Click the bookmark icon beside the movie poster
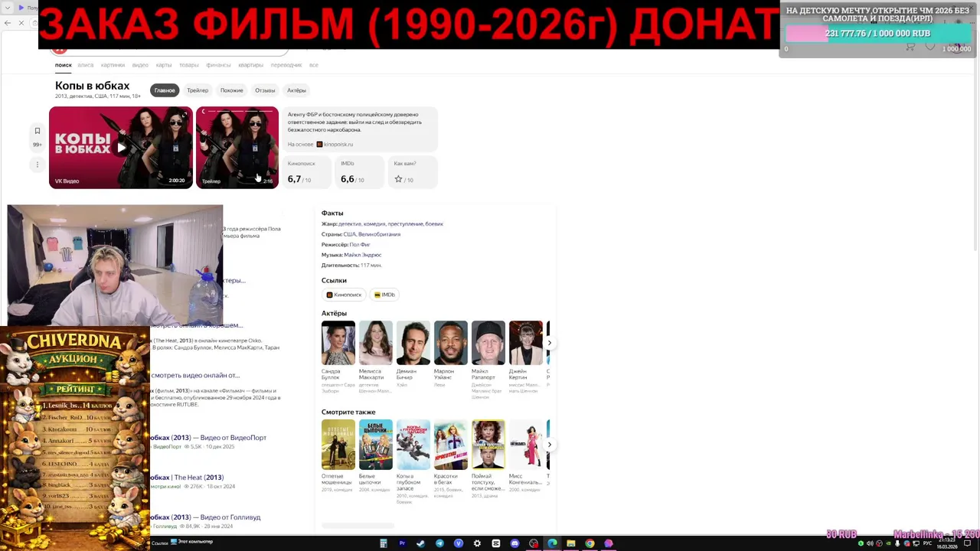 [37, 131]
